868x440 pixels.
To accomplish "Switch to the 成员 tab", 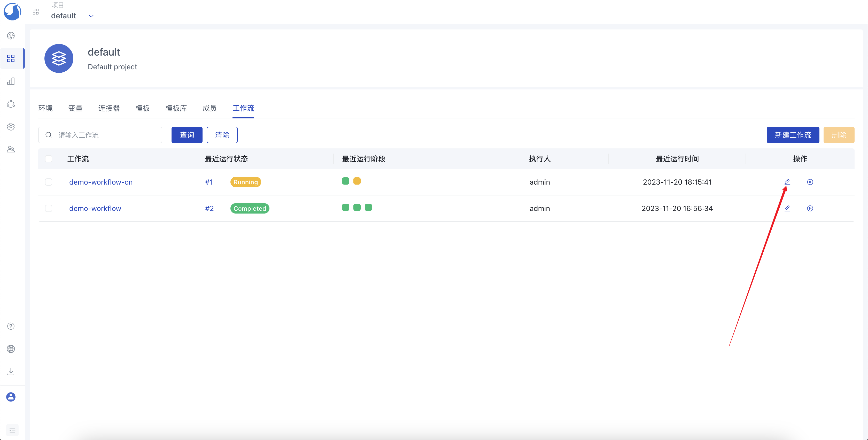I will pyautogui.click(x=210, y=108).
